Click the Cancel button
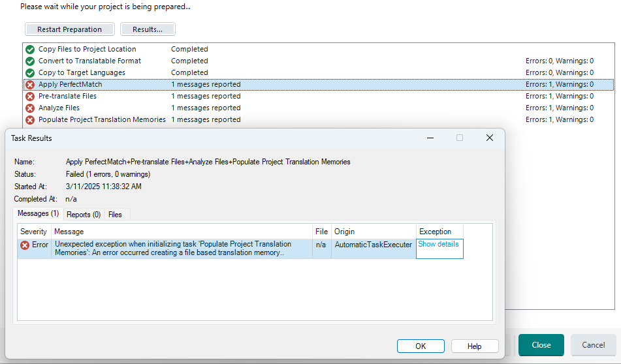Image resolution: width=621 pixels, height=364 pixels. click(594, 345)
